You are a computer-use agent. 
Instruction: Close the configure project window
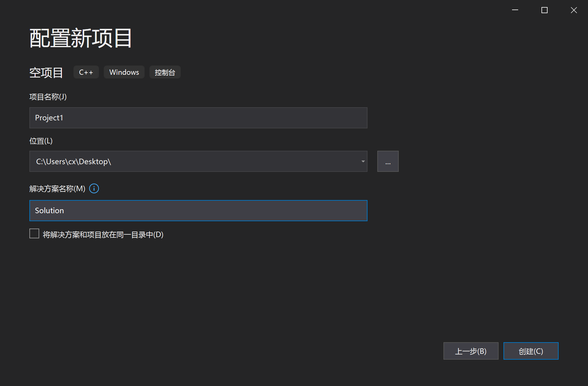click(574, 10)
